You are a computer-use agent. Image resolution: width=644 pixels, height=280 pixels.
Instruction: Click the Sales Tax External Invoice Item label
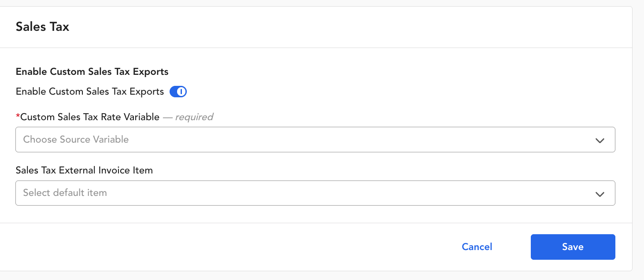point(84,170)
